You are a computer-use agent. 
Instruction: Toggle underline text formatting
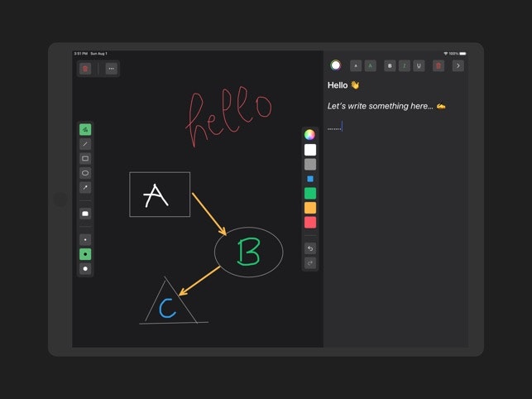pos(419,66)
